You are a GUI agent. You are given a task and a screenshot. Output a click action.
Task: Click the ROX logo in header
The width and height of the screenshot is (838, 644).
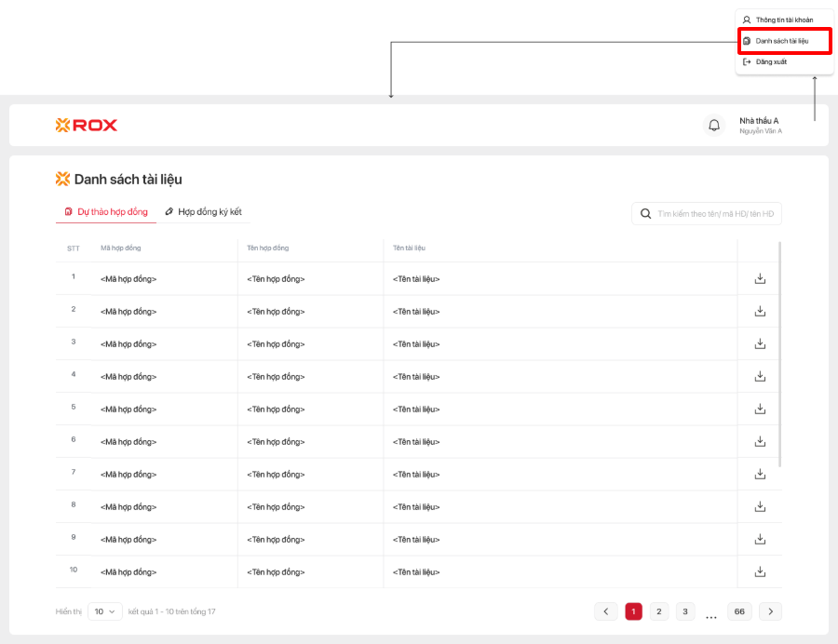(87, 126)
